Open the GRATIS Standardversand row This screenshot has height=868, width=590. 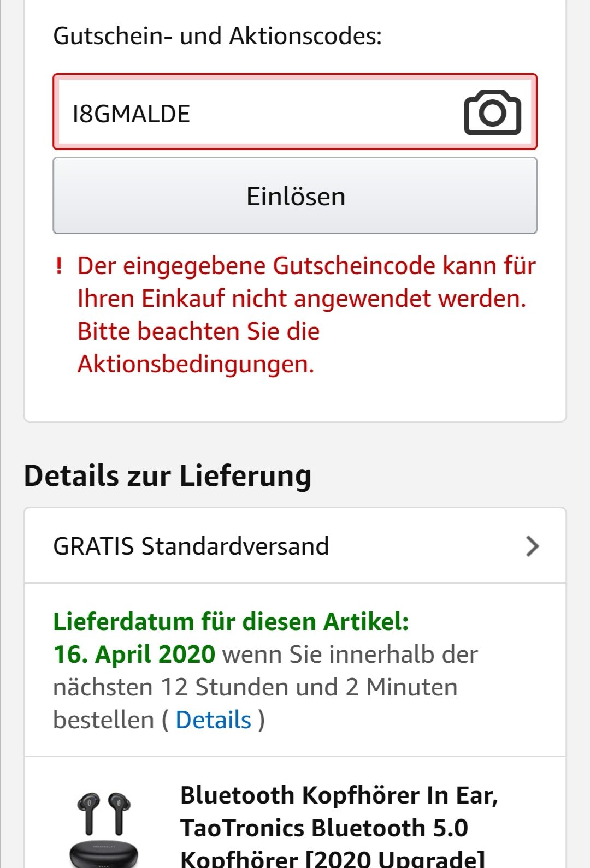coord(191,546)
